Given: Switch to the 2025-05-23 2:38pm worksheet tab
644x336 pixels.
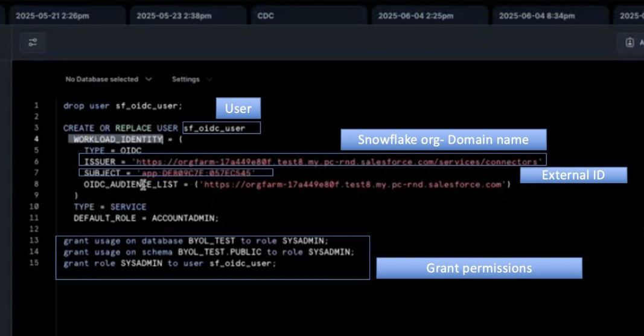Looking at the screenshot, I should (188, 16).
